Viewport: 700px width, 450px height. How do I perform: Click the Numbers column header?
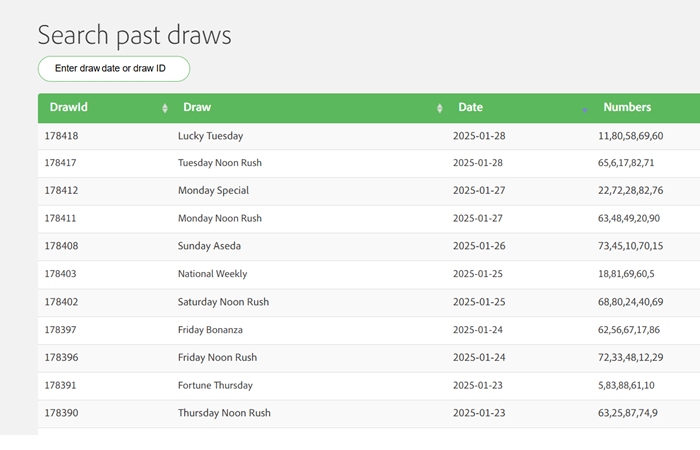pyautogui.click(x=627, y=107)
